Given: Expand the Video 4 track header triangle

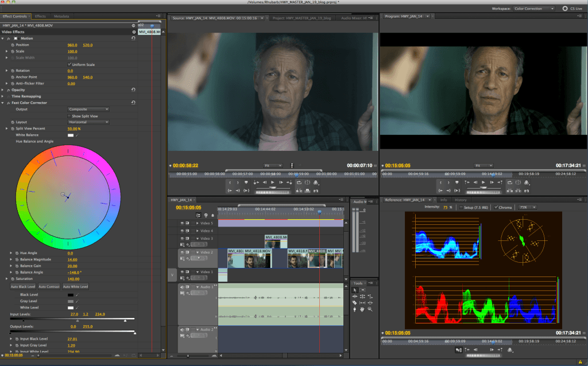Looking at the screenshot, I should tap(198, 231).
